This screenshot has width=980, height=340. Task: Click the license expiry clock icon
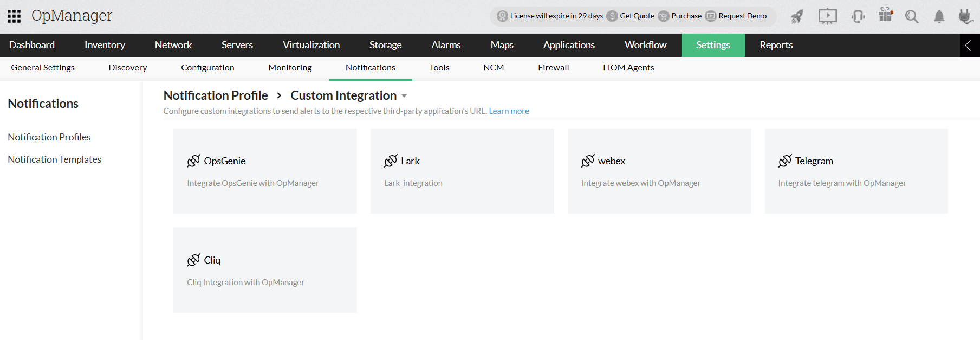click(x=502, y=16)
